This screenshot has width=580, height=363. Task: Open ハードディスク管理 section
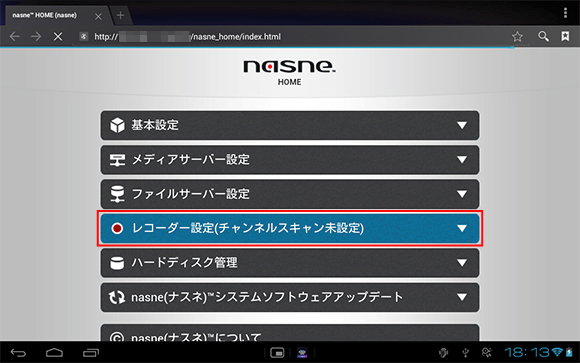click(x=290, y=263)
